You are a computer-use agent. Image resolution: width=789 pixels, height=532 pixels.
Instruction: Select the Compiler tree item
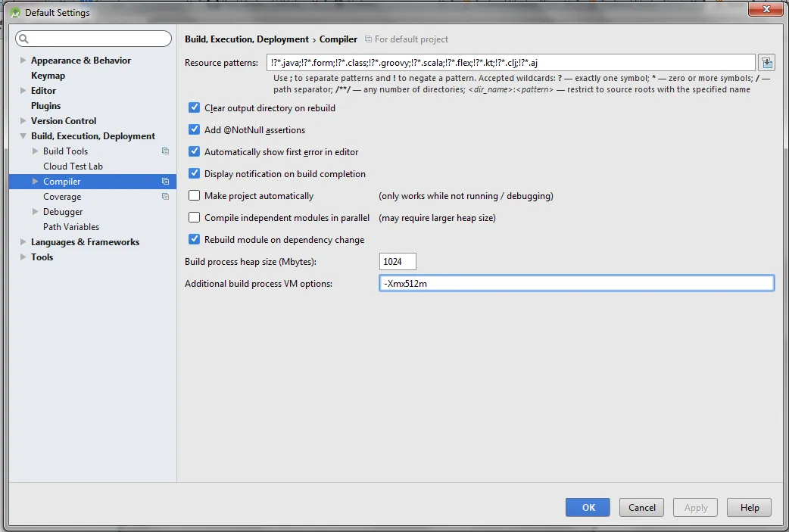click(92, 182)
